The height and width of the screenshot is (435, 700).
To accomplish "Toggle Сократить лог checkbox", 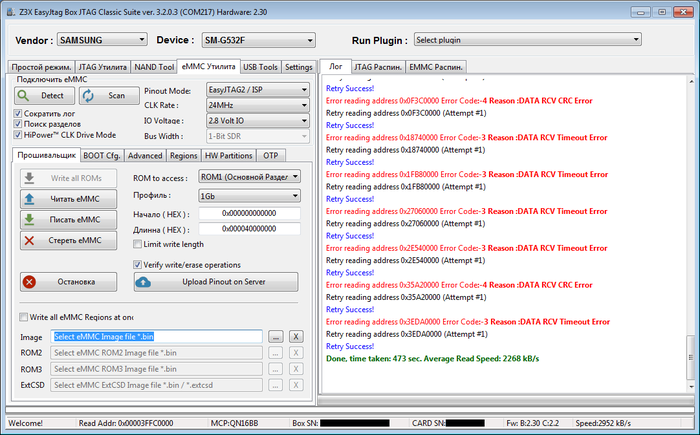I will click(19, 114).
